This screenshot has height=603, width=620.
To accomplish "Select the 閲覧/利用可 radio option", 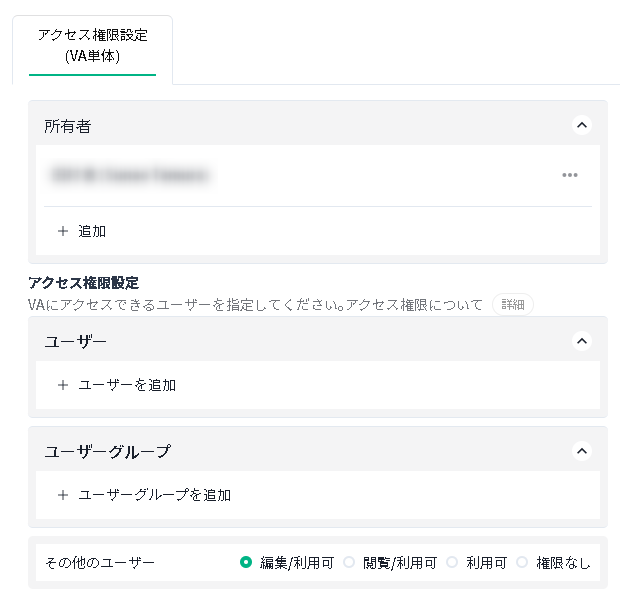I will click(x=349, y=562).
